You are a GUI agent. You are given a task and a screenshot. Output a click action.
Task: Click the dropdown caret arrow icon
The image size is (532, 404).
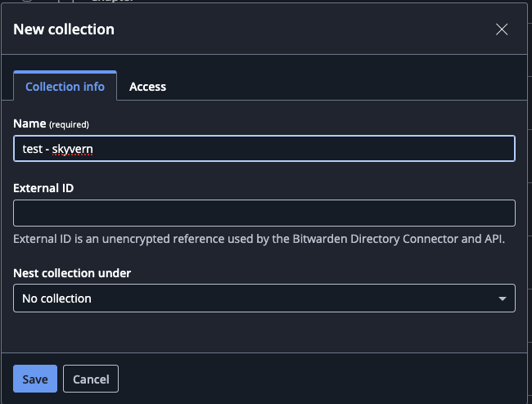[x=503, y=299]
